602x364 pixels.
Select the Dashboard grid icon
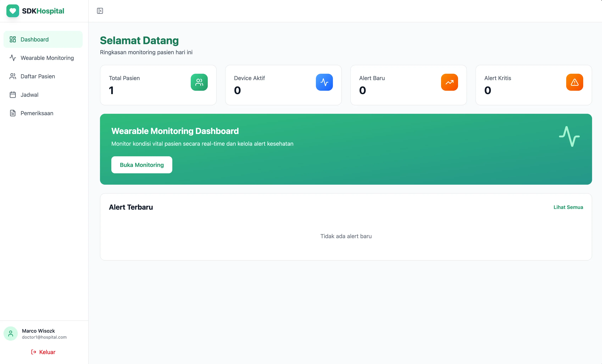tap(13, 39)
